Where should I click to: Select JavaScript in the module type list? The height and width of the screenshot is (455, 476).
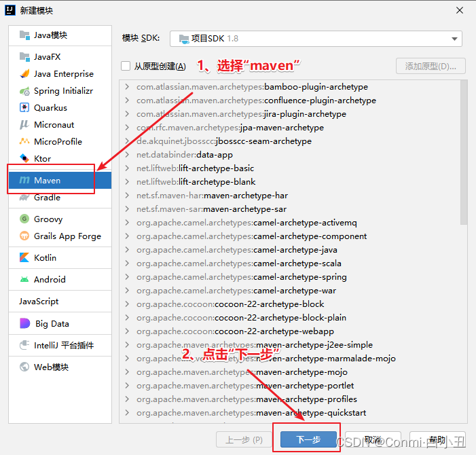(x=60, y=301)
